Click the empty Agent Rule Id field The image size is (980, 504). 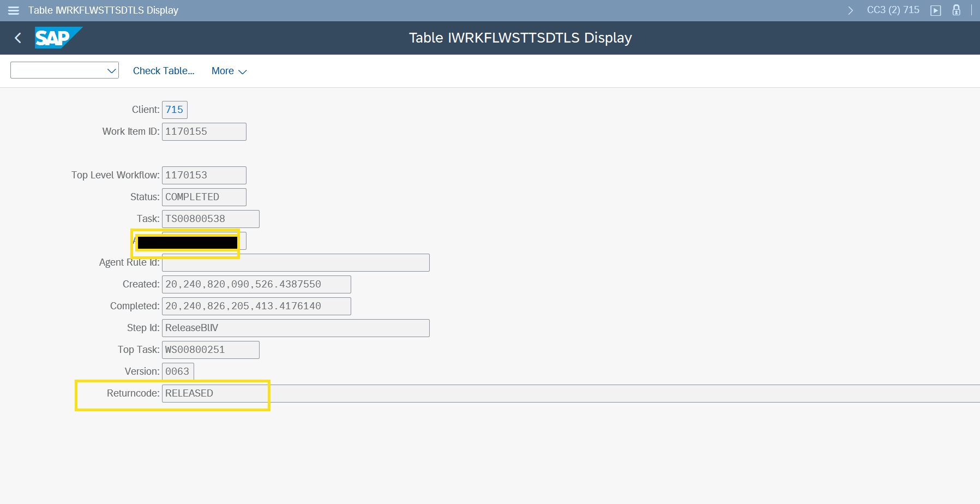(x=296, y=262)
